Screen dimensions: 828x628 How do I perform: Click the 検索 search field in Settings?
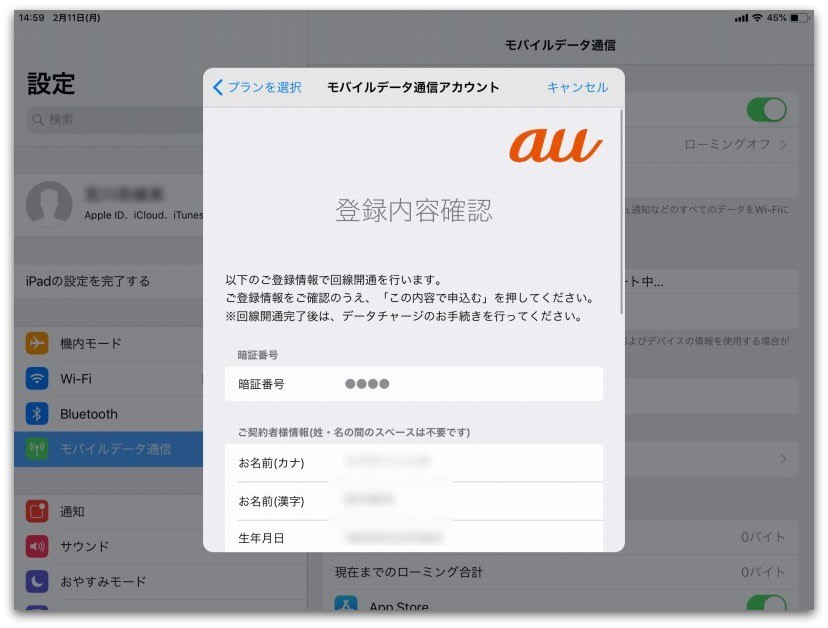coord(115,120)
